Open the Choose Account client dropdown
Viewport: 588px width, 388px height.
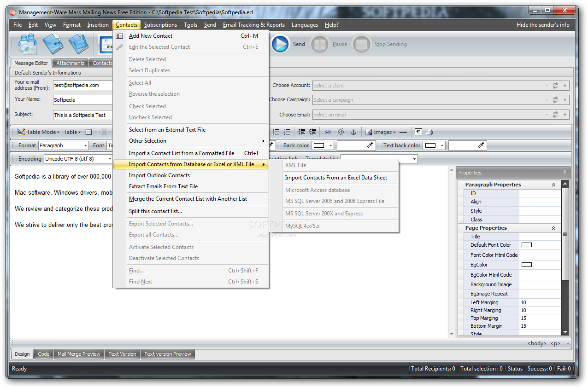click(547, 86)
